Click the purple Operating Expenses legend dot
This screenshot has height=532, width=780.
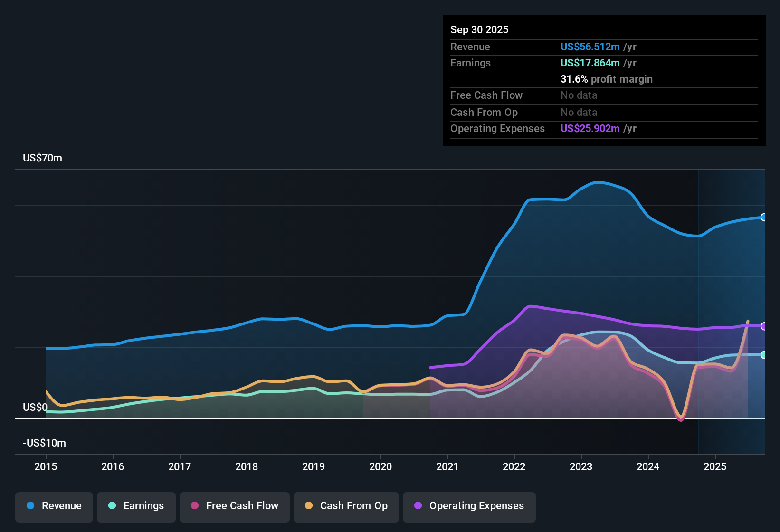click(x=418, y=505)
